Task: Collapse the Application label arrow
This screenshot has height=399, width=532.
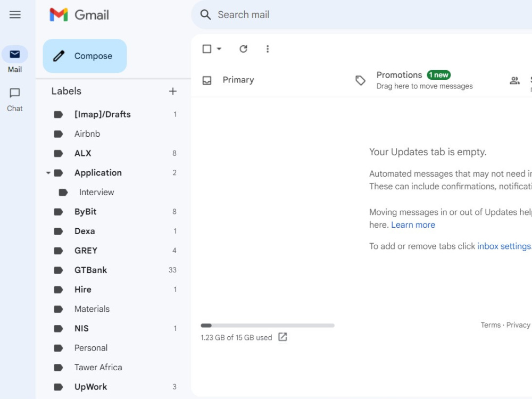Action: (48, 173)
